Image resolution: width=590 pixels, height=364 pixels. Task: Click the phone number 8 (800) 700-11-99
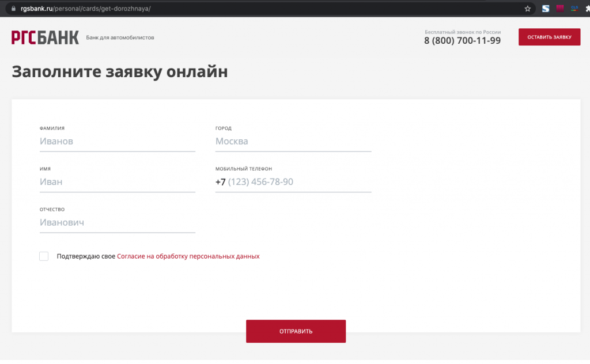click(463, 41)
